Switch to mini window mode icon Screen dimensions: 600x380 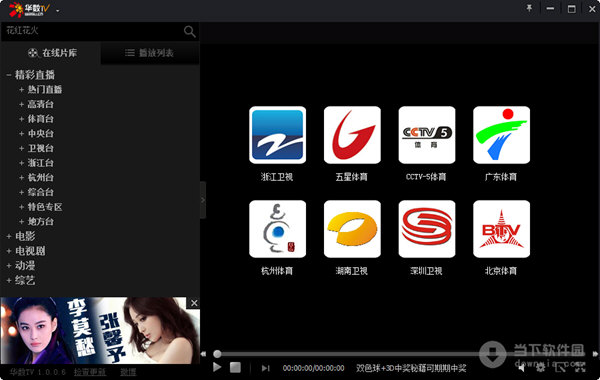tap(560, 368)
